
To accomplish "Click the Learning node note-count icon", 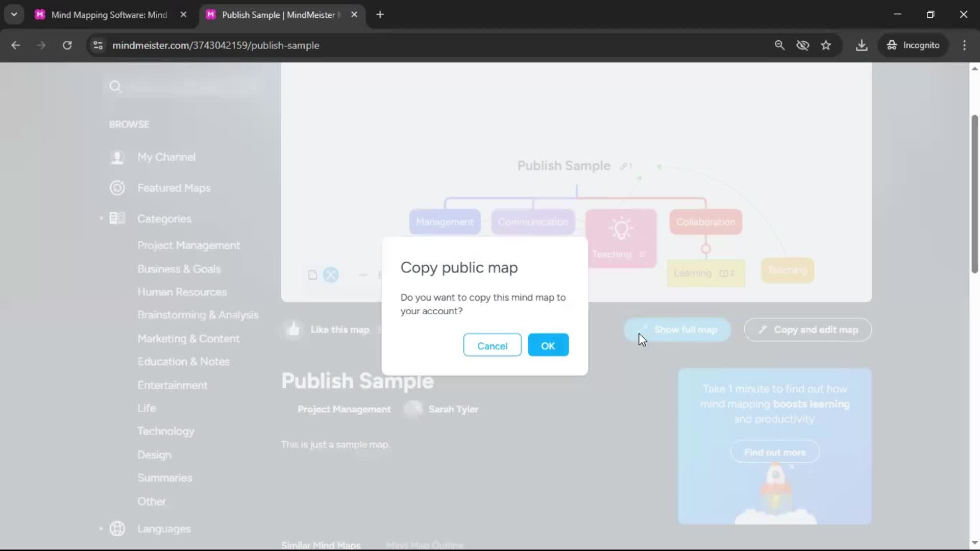I will point(726,273).
